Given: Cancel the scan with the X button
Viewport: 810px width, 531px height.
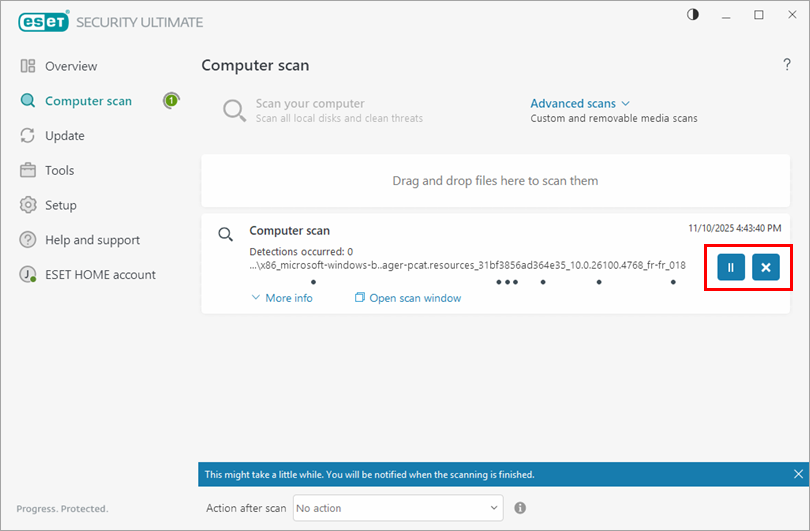Looking at the screenshot, I should coord(765,268).
